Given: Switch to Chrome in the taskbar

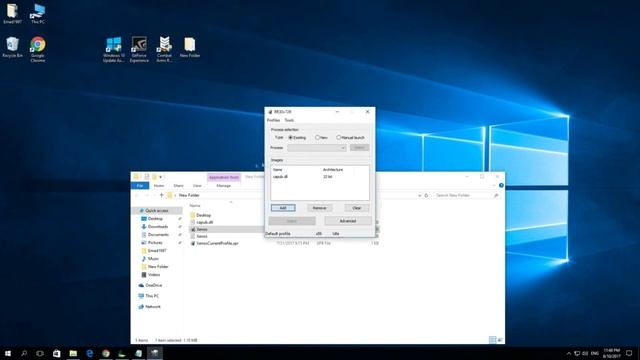Looking at the screenshot, I should click(106, 353).
